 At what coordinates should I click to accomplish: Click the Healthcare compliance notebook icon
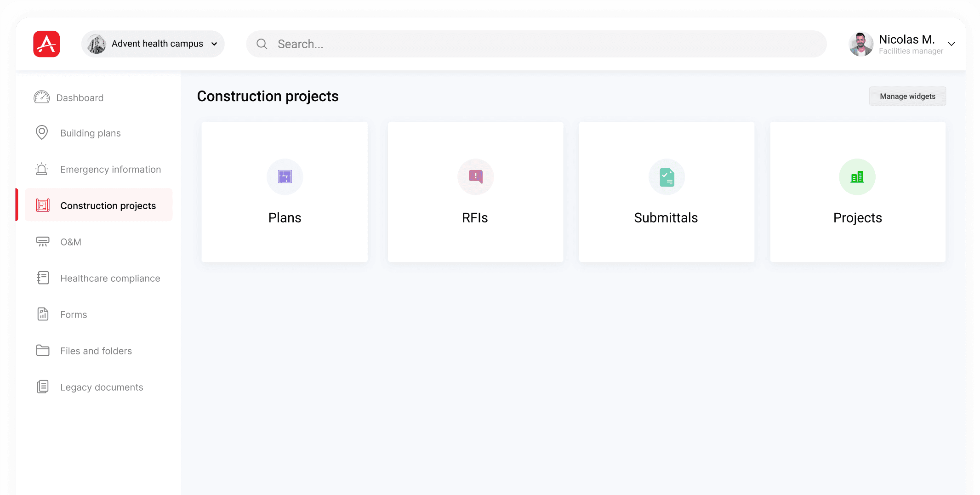click(x=43, y=278)
